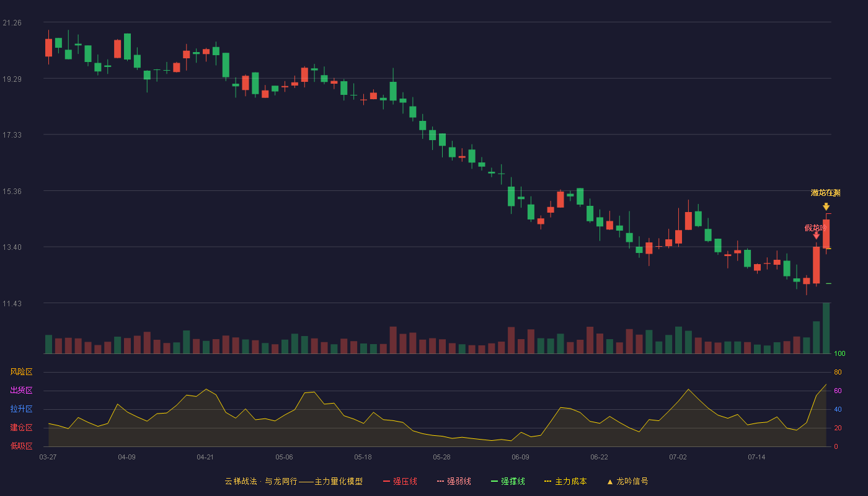The width and height of the screenshot is (868, 496).
Task: Select the 出货区 zone label
Action: tap(21, 391)
